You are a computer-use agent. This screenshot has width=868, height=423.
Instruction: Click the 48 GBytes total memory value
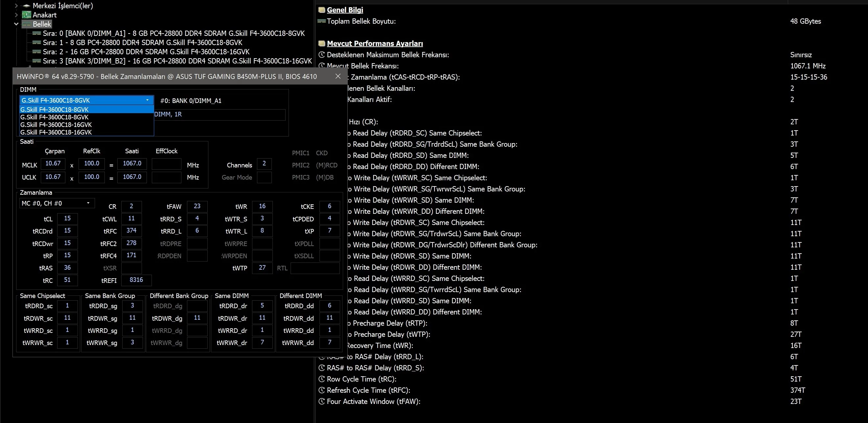[806, 21]
